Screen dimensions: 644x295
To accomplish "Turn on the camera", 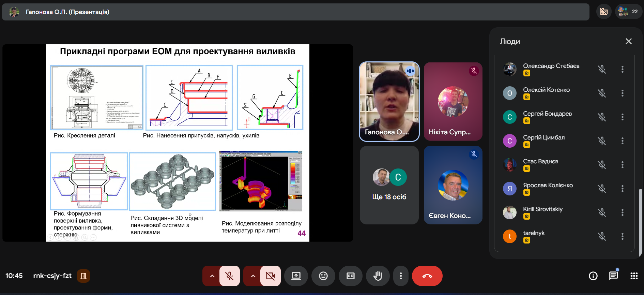I will click(x=271, y=276).
